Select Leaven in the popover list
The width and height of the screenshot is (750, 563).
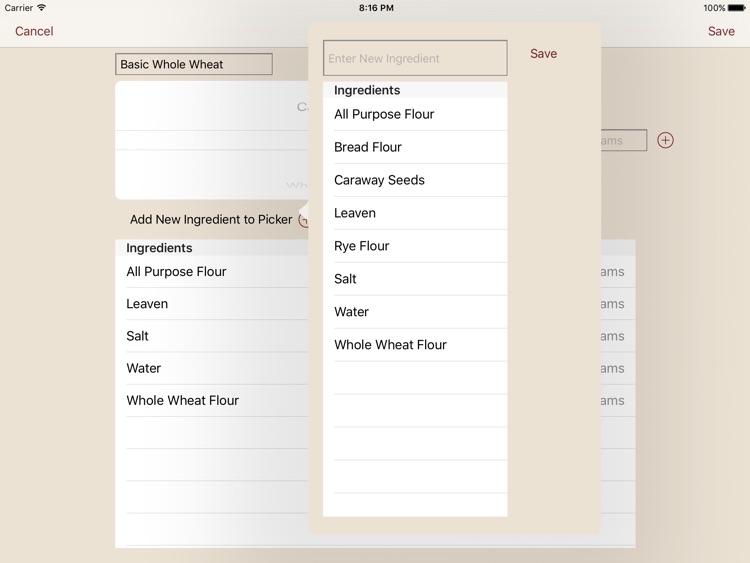pos(415,213)
